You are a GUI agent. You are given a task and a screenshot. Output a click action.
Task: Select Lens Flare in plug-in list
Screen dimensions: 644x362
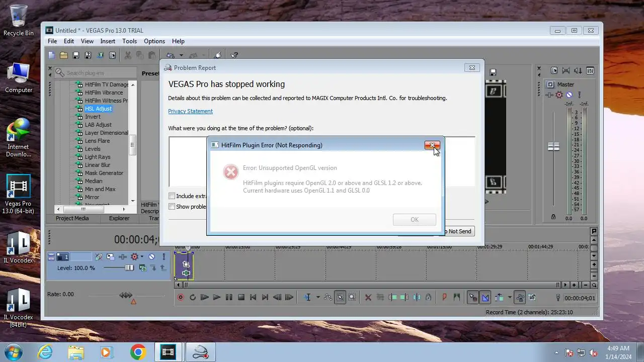pyautogui.click(x=97, y=141)
